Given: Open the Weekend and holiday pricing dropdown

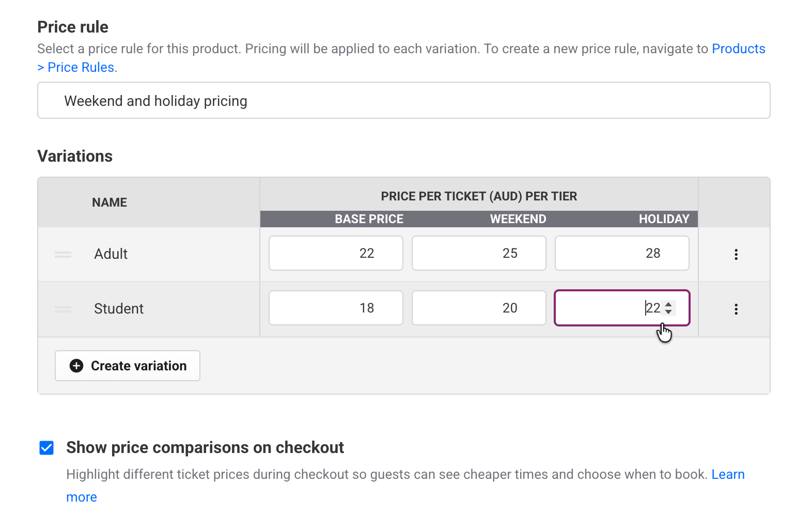Looking at the screenshot, I should pyautogui.click(x=403, y=101).
